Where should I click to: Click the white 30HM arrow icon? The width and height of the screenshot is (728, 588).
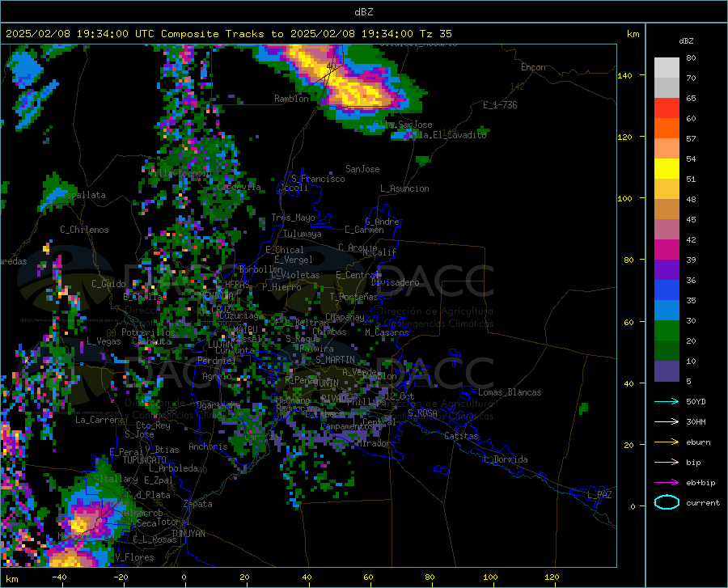667,422
